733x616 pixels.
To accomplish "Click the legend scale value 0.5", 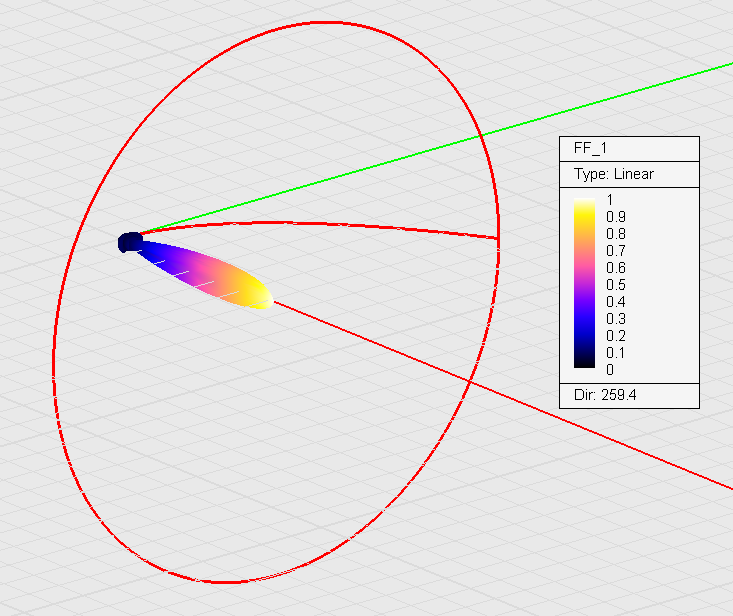I will (x=616, y=285).
